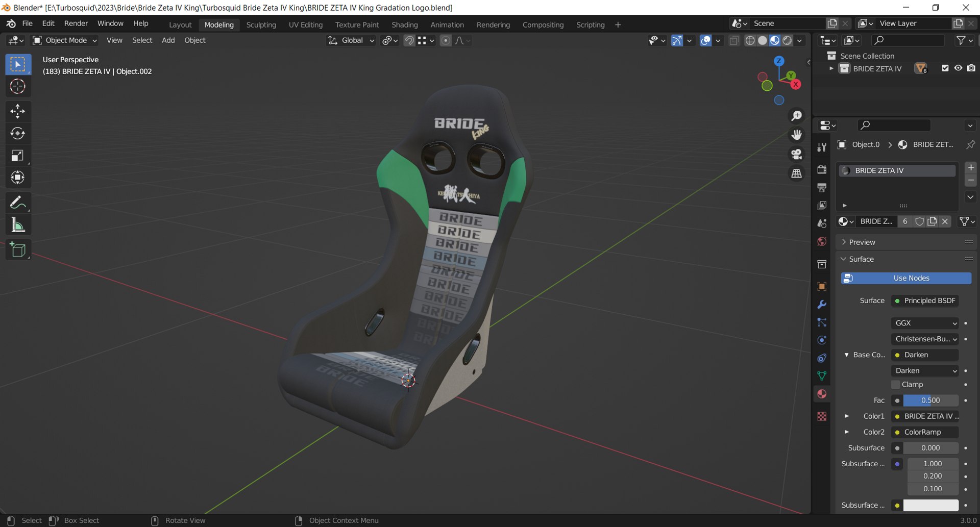980x527 pixels.
Task: Switch orthographic/perspective grid icon
Action: click(x=796, y=173)
